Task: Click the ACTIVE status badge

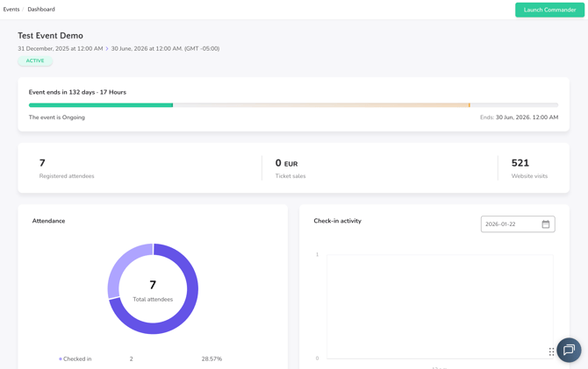Action: pos(35,61)
